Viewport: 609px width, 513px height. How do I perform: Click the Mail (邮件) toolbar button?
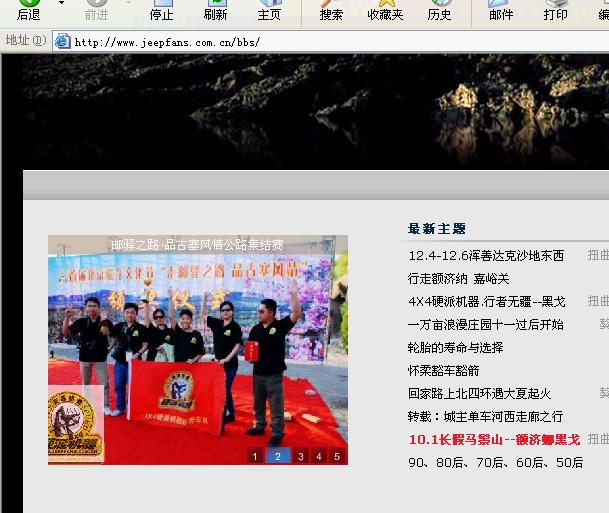(x=501, y=11)
